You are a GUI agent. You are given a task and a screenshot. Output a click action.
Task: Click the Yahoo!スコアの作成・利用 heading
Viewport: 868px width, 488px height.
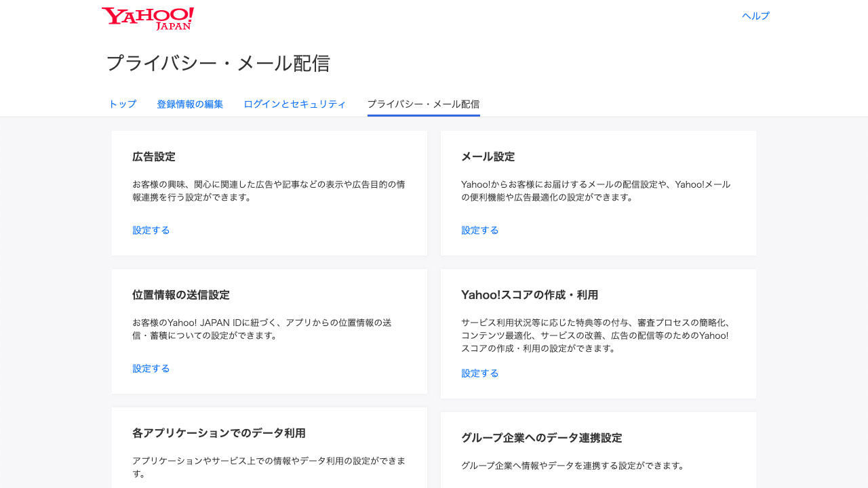530,295
